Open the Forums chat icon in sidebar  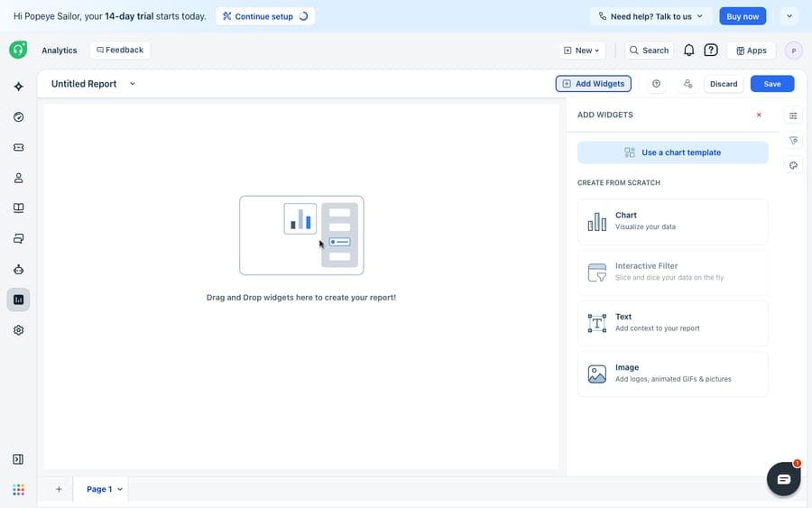pyautogui.click(x=19, y=239)
